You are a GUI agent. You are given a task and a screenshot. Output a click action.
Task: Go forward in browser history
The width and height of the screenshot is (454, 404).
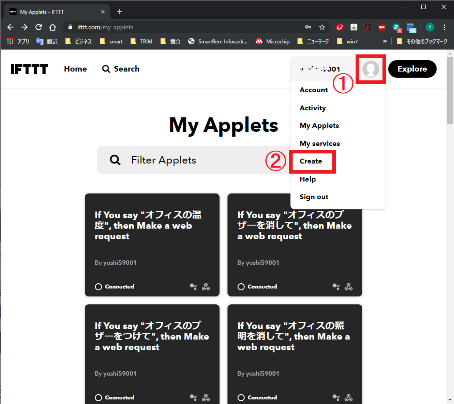point(24,27)
